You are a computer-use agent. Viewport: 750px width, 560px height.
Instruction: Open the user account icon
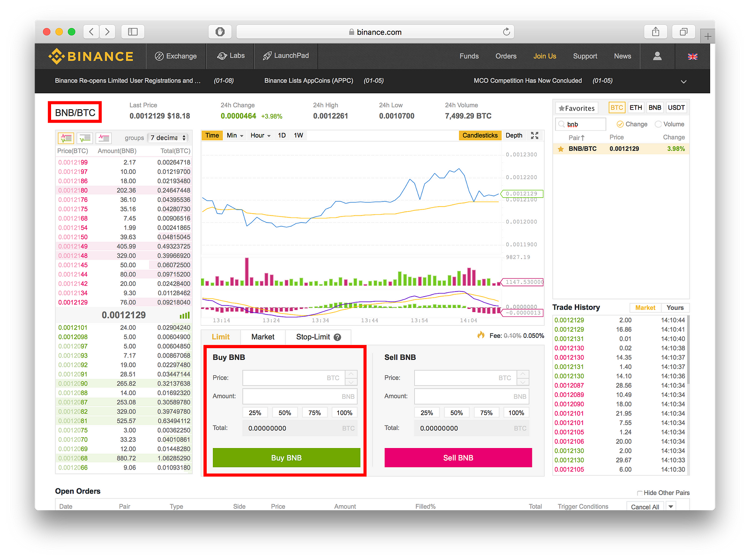pyautogui.click(x=657, y=56)
